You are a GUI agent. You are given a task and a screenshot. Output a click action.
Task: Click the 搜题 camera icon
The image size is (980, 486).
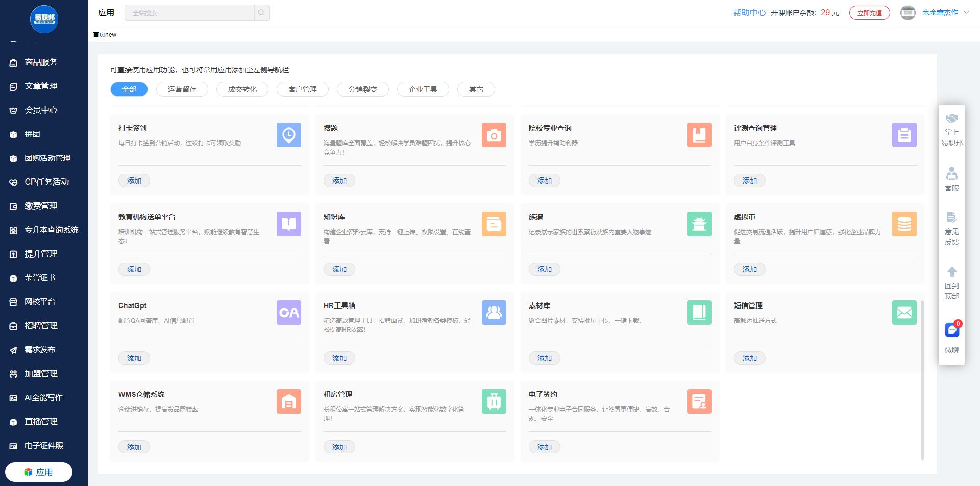click(x=494, y=135)
